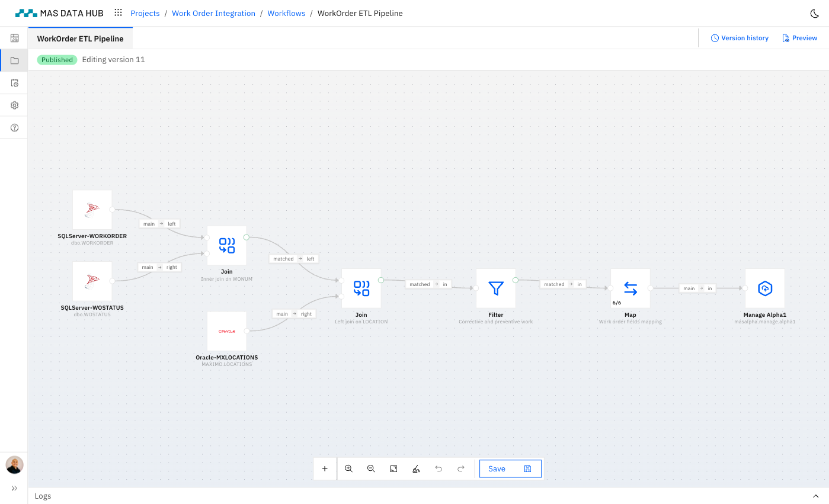Select the Inner join on WONUM node
Screen dimensions: 829x504
click(x=226, y=245)
